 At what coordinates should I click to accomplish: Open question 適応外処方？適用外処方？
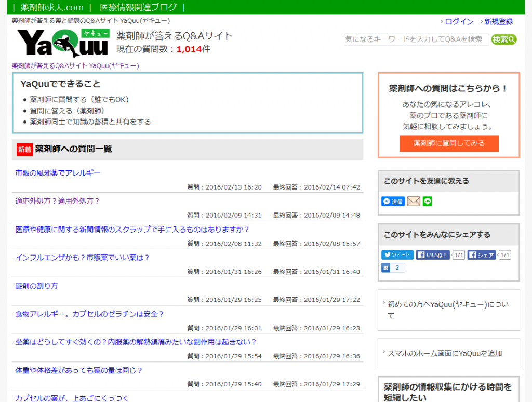[57, 201]
